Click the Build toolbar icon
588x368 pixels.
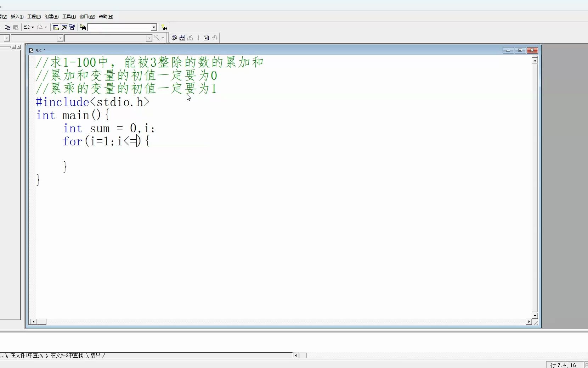pyautogui.click(x=182, y=38)
